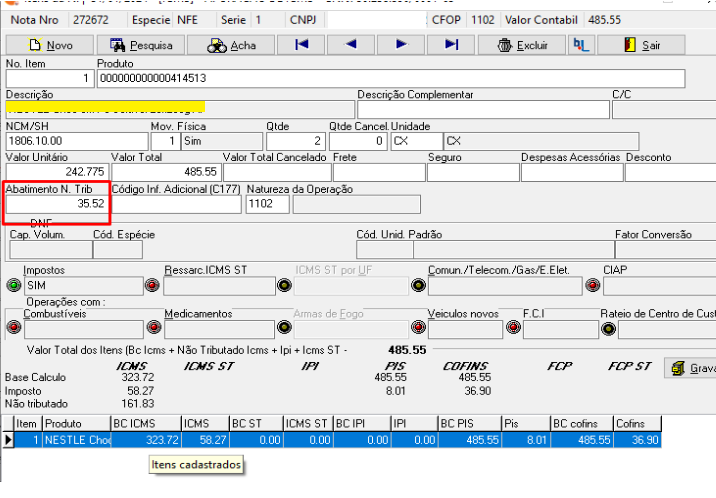Click the Unidade CX code field
The height and width of the screenshot is (498, 716).
[x=416, y=141]
